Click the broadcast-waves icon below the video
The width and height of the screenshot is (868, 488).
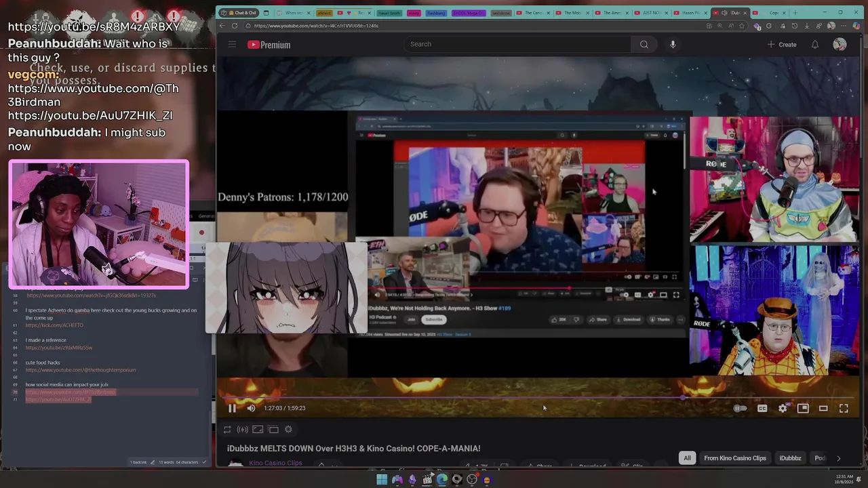tap(242, 429)
